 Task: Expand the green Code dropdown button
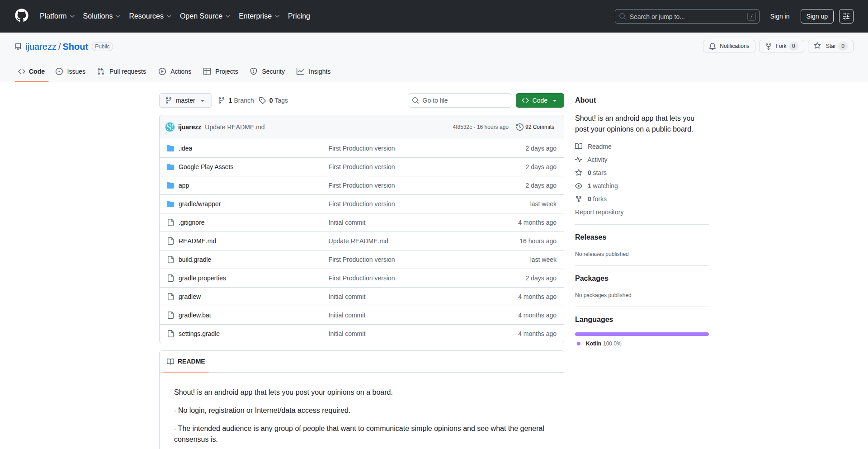(540, 100)
